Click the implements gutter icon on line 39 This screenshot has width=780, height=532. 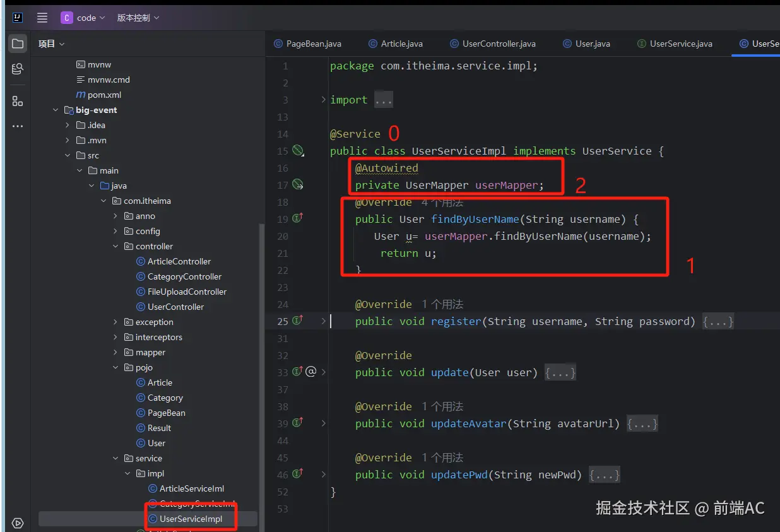coord(298,423)
